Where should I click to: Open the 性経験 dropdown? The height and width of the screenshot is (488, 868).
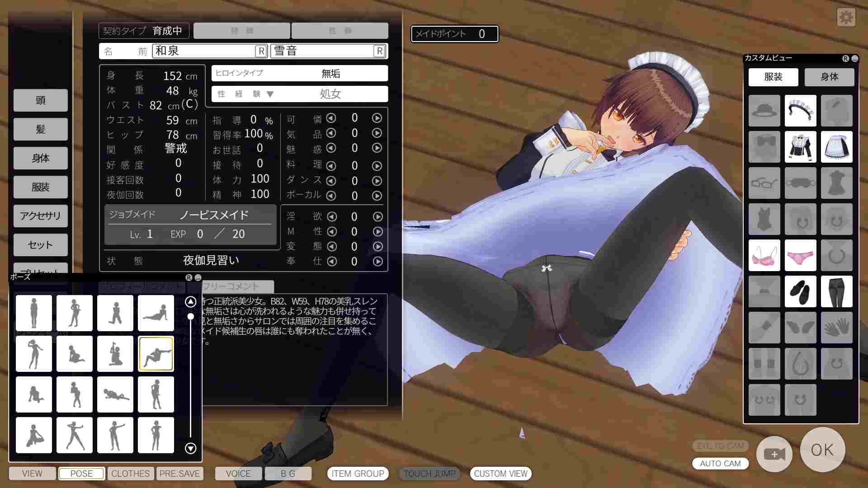click(x=300, y=94)
